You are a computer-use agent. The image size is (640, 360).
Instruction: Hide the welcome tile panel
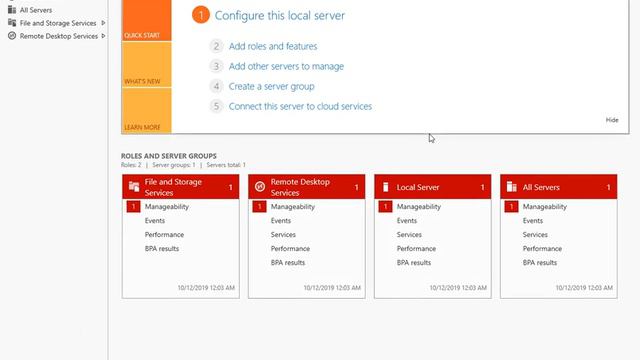click(612, 120)
